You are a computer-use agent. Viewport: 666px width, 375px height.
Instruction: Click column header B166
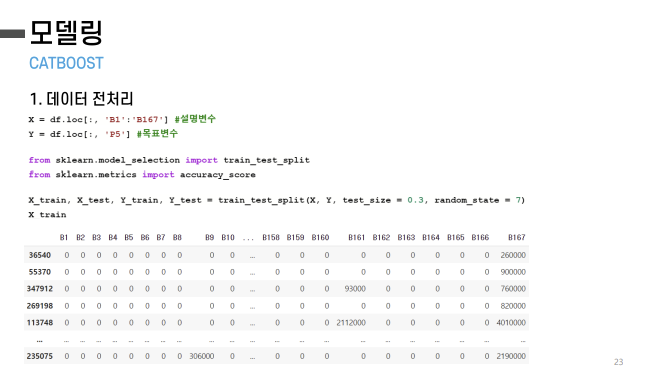point(480,237)
